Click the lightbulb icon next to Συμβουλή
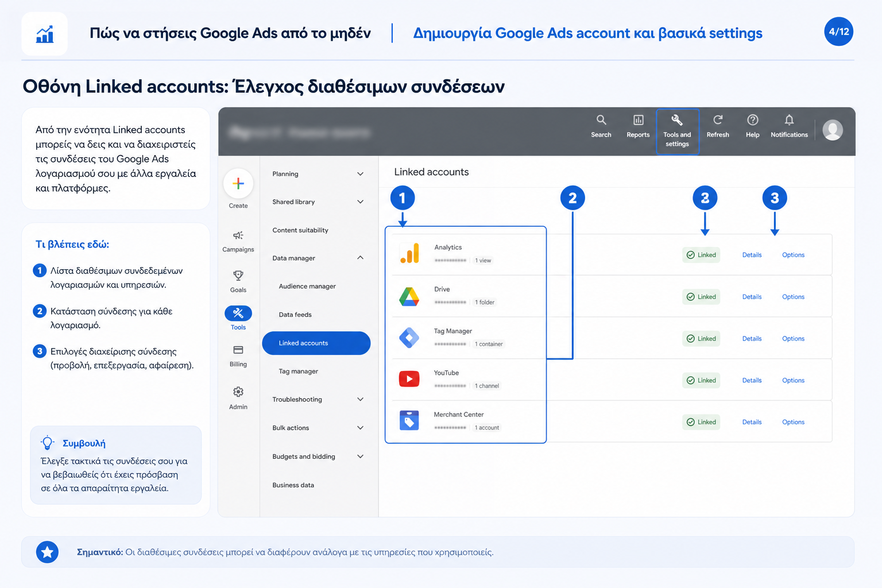Viewport: 882px width, 588px height. (x=48, y=443)
